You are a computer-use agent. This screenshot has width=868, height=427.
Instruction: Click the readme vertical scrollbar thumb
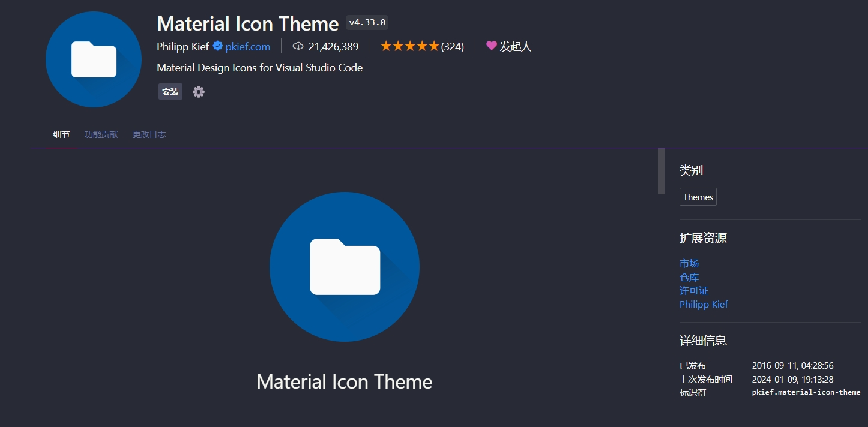click(661, 171)
